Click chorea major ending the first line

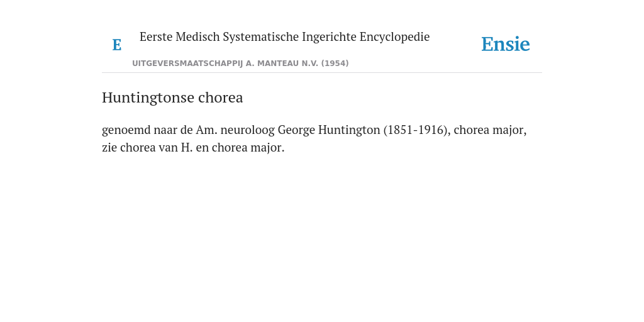(490, 130)
